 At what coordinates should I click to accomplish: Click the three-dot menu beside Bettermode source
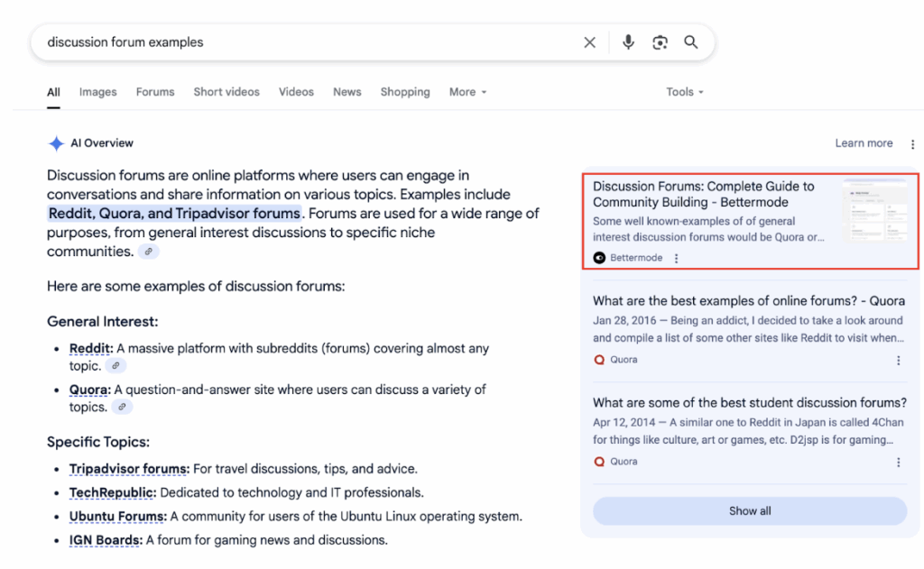(676, 258)
